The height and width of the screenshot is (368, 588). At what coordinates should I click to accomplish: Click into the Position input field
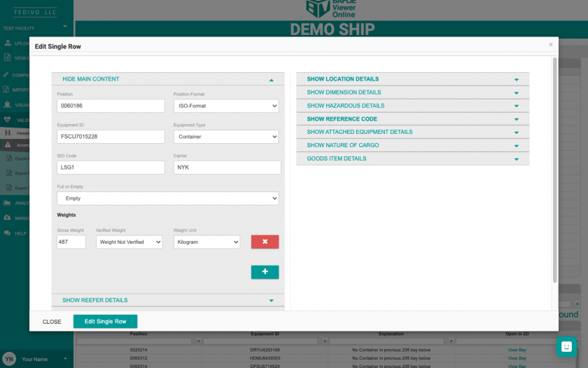tap(111, 106)
